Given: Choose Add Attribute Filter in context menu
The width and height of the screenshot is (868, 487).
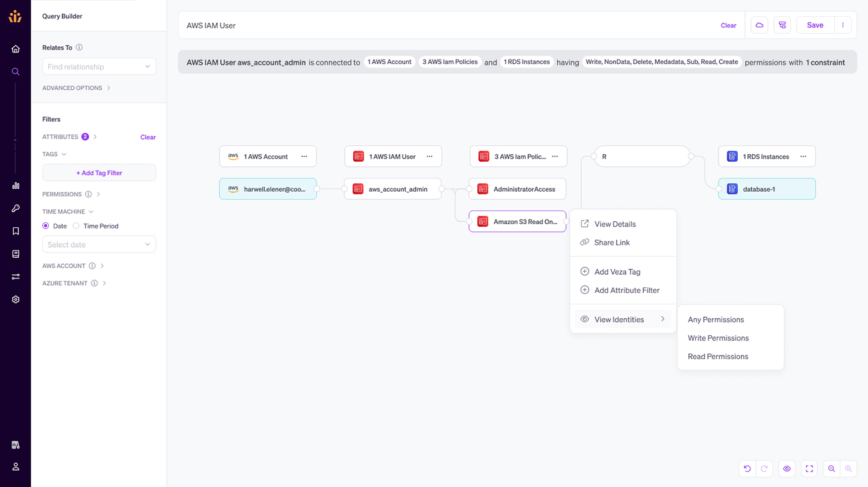Looking at the screenshot, I should [623, 290].
